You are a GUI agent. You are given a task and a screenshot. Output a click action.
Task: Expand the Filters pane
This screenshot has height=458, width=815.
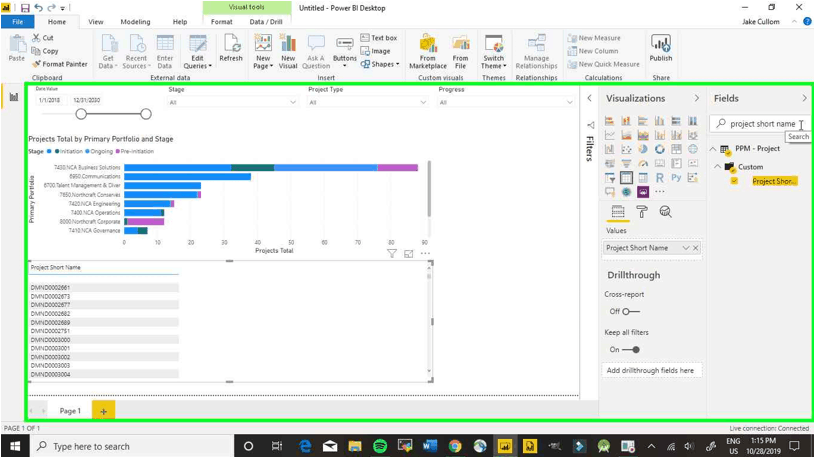click(x=589, y=98)
